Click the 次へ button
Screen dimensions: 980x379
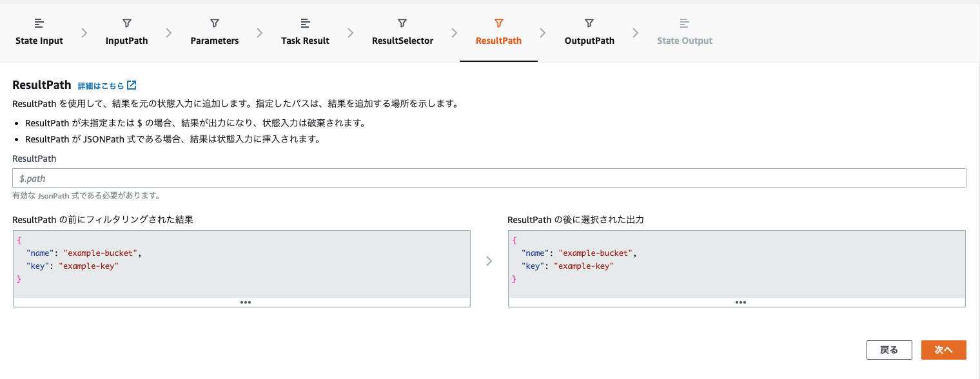[x=943, y=350]
